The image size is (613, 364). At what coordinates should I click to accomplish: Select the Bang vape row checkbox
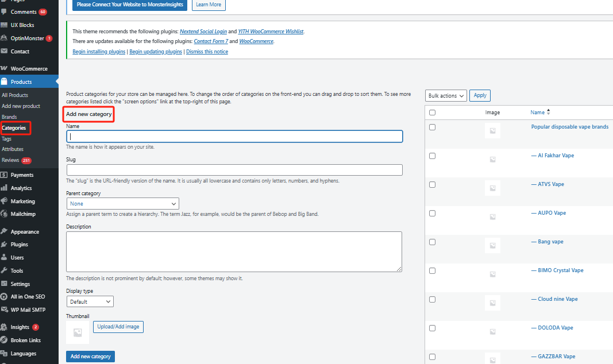433,242
